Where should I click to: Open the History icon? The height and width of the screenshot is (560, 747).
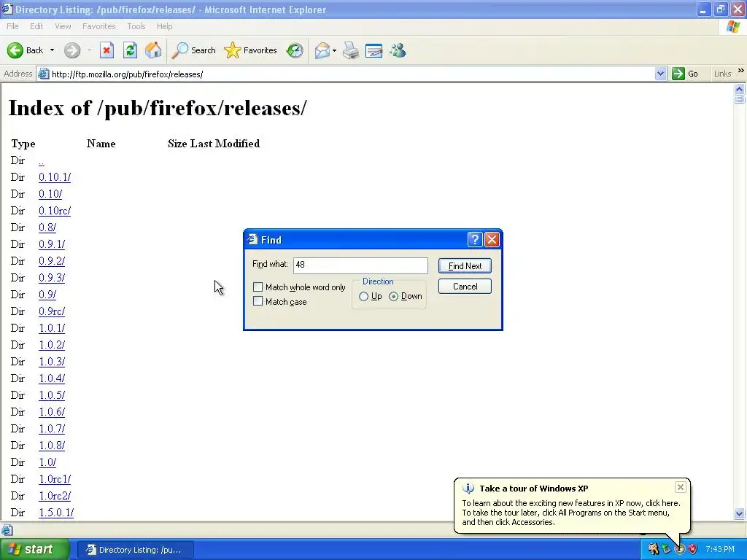[x=295, y=50]
